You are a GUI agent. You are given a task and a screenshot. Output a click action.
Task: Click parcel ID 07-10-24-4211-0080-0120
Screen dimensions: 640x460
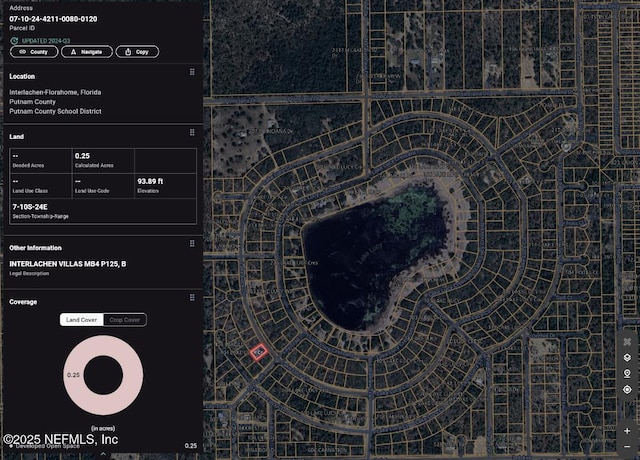(x=53, y=19)
